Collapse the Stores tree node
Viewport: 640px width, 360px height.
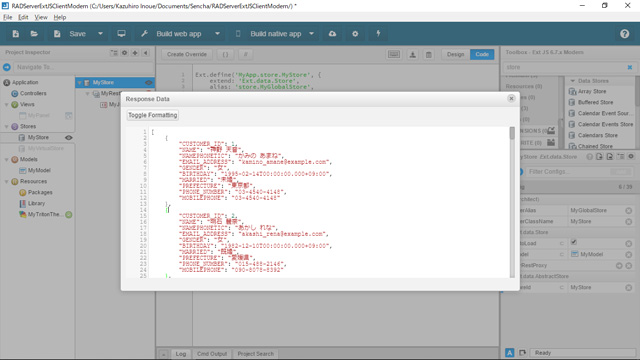coord(7,127)
